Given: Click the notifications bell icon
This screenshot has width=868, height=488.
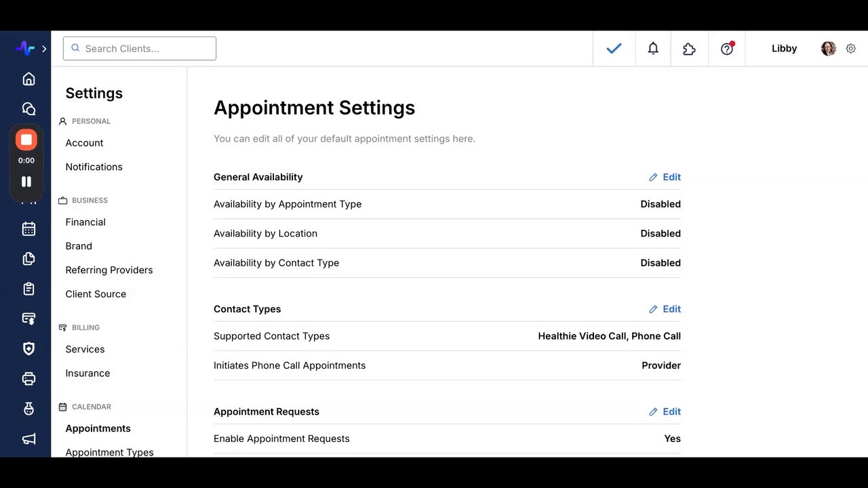Looking at the screenshot, I should [653, 49].
